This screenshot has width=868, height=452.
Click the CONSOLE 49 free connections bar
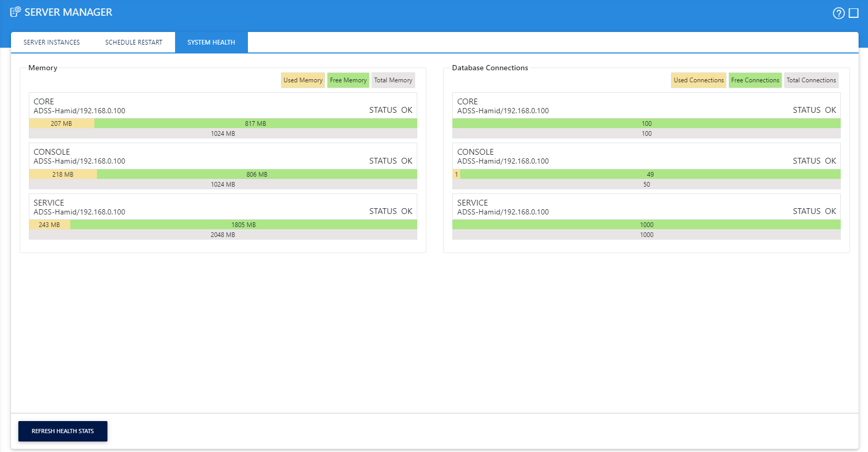650,175
